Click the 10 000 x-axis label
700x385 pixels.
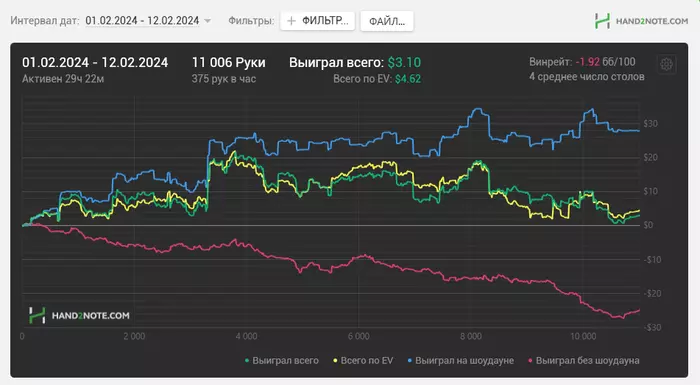coord(583,336)
